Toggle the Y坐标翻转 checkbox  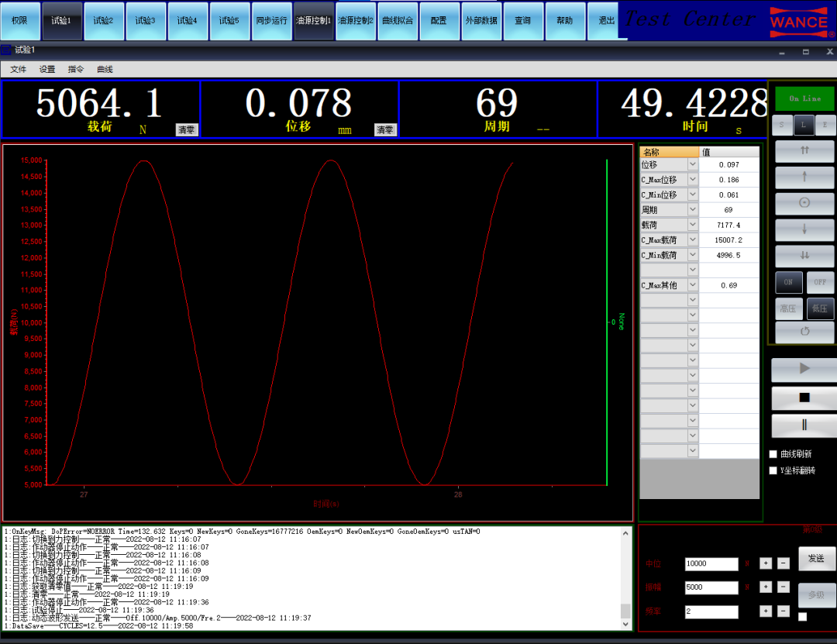773,470
